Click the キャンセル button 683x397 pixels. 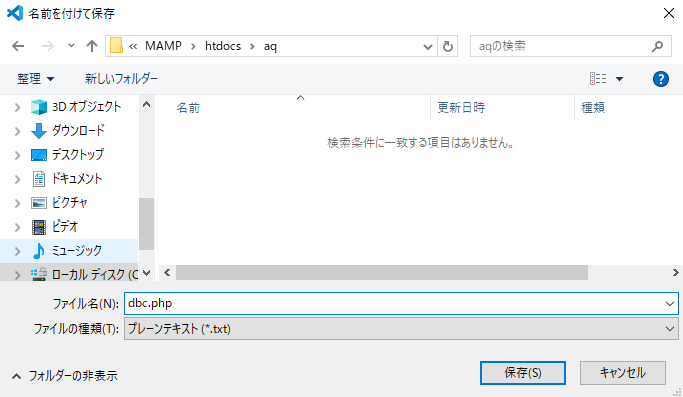point(622,373)
